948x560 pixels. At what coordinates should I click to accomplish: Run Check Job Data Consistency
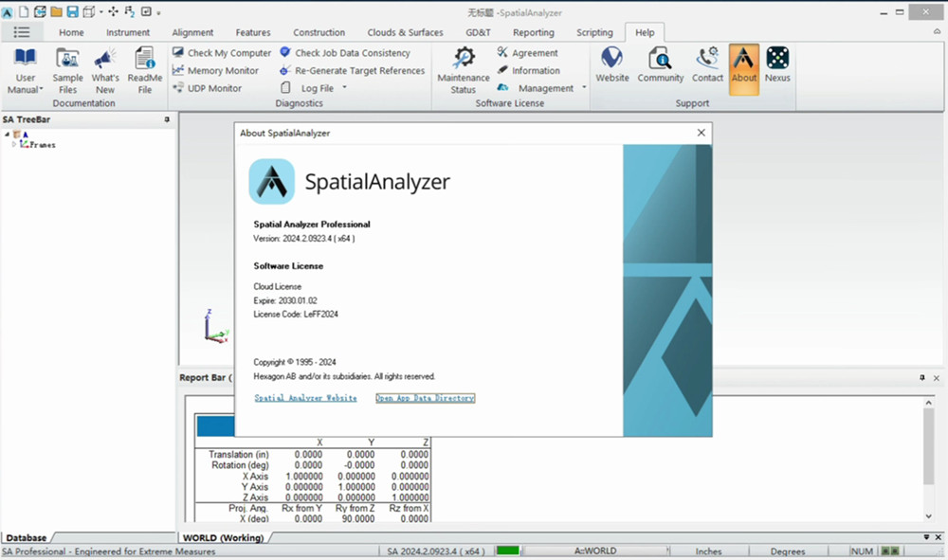(x=345, y=52)
